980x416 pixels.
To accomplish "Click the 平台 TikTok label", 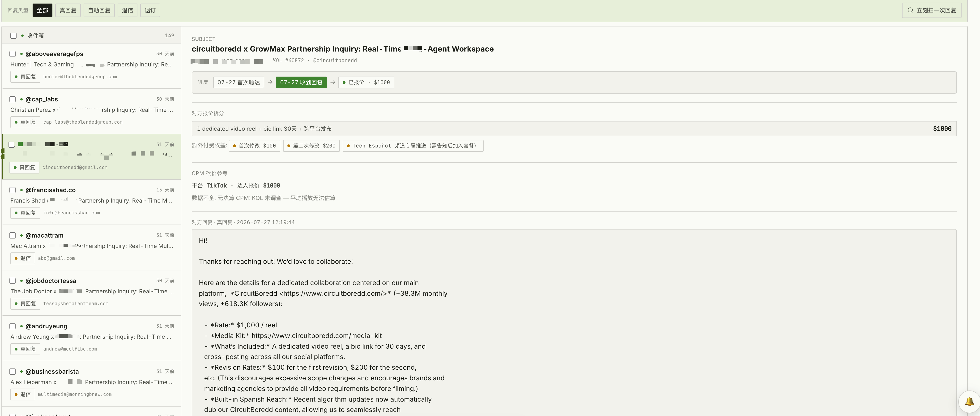I will click(209, 186).
